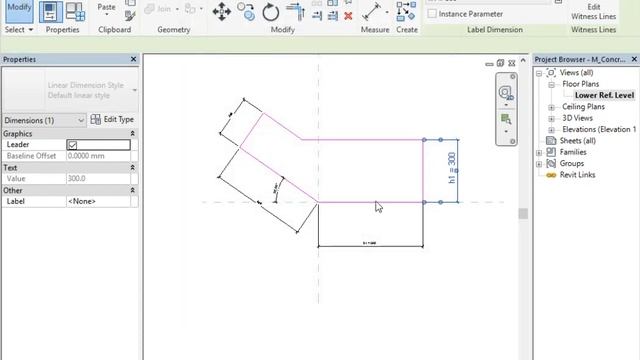Open the Paste dropdown arrow
The height and width of the screenshot is (360, 640).
point(107,15)
